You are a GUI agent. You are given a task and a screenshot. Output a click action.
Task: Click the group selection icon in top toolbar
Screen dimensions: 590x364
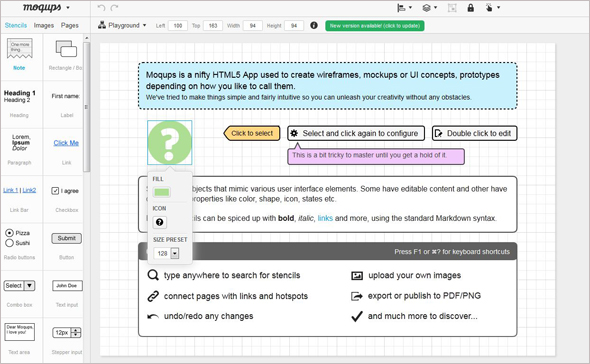(452, 8)
